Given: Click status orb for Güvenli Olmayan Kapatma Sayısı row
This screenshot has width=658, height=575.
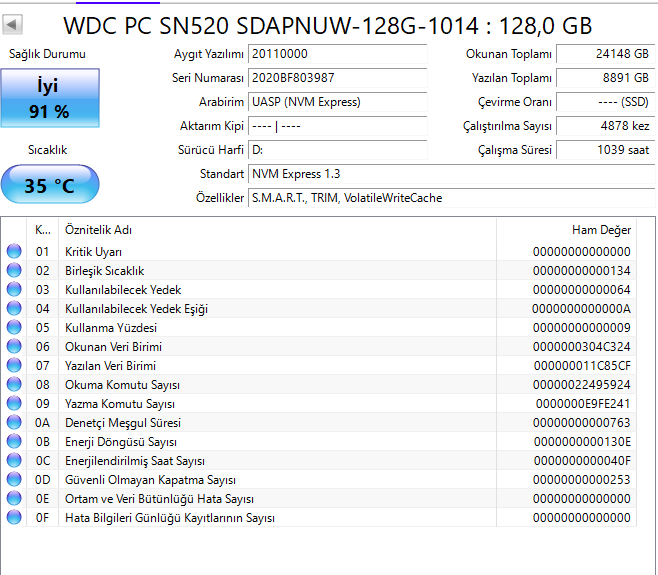Looking at the screenshot, I should (x=14, y=479).
